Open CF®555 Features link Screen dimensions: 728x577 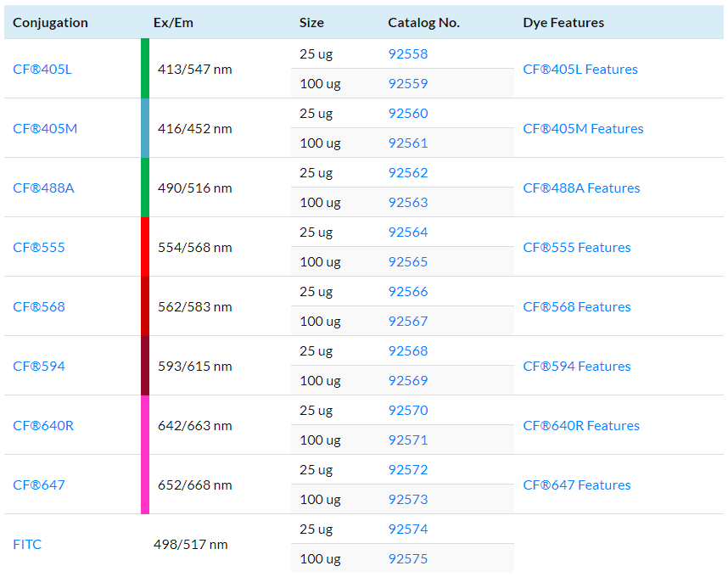pos(577,248)
